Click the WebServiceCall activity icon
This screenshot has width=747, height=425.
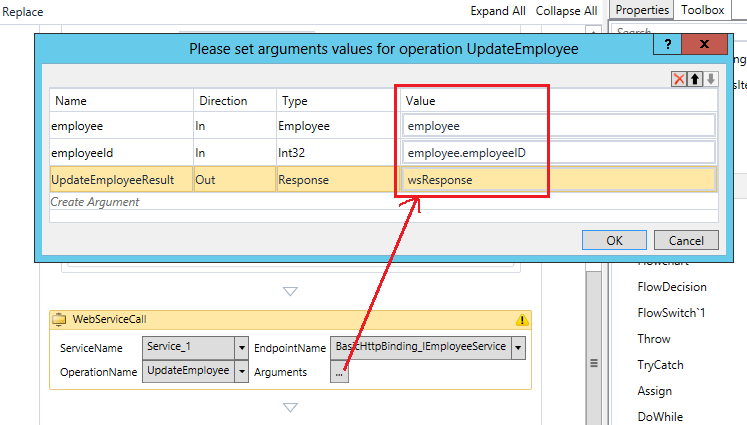coord(58,320)
